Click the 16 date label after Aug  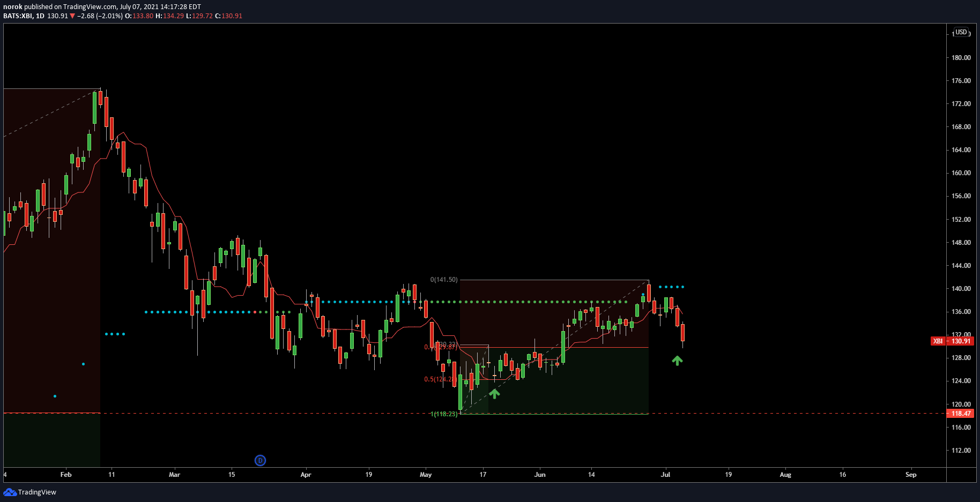point(843,474)
